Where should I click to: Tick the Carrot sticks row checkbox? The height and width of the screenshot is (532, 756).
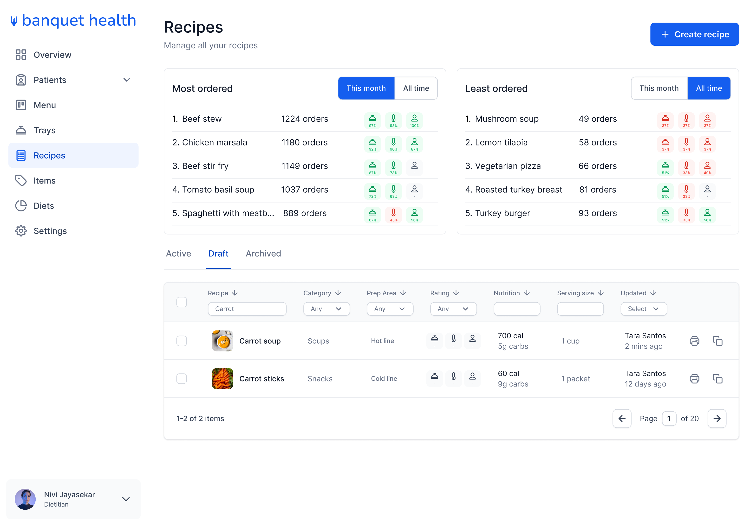[182, 379]
